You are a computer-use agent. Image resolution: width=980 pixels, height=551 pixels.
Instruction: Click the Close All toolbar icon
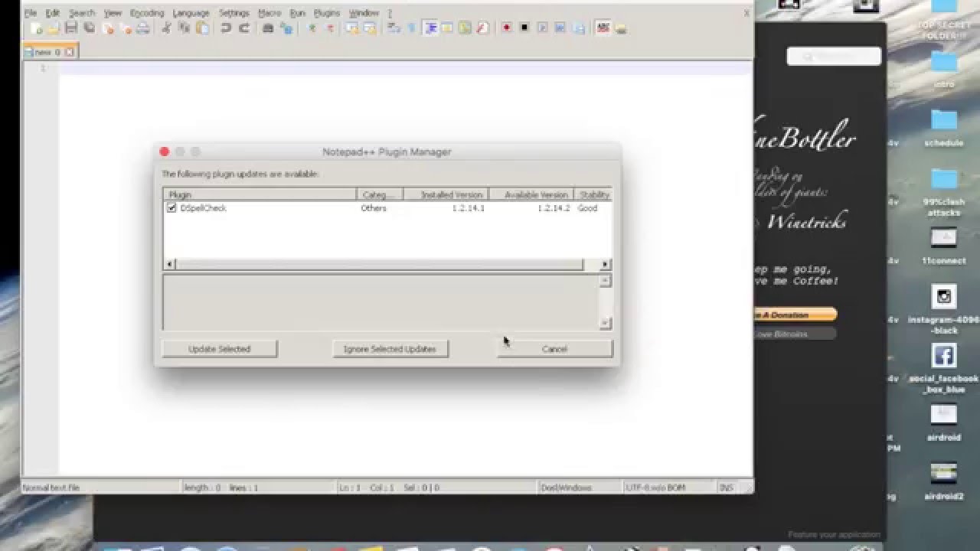[126, 28]
